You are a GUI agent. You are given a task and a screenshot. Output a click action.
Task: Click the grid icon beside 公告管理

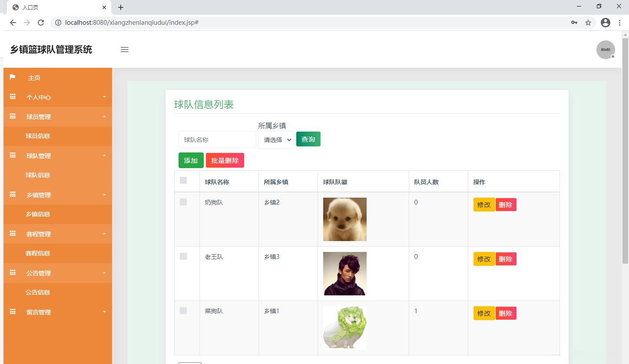(x=13, y=273)
